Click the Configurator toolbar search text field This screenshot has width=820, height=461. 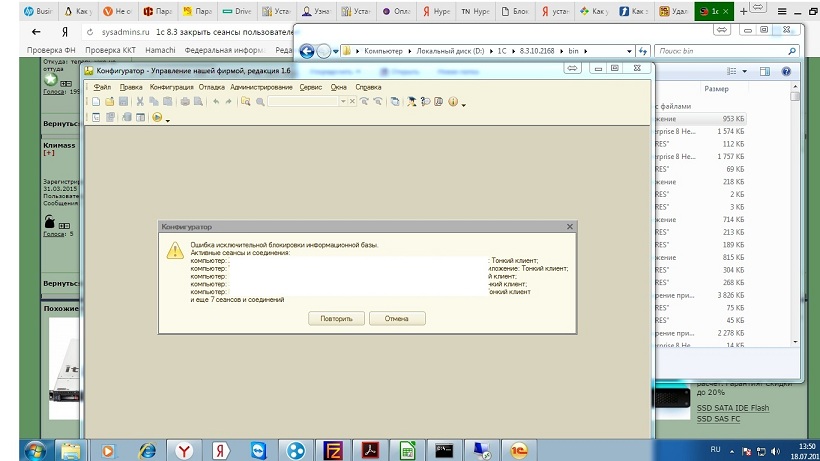(x=303, y=101)
